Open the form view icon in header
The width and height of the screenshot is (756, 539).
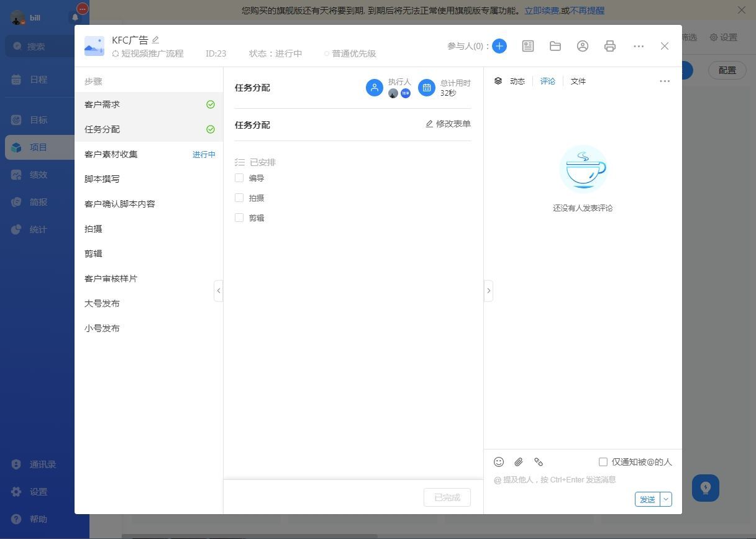point(528,46)
